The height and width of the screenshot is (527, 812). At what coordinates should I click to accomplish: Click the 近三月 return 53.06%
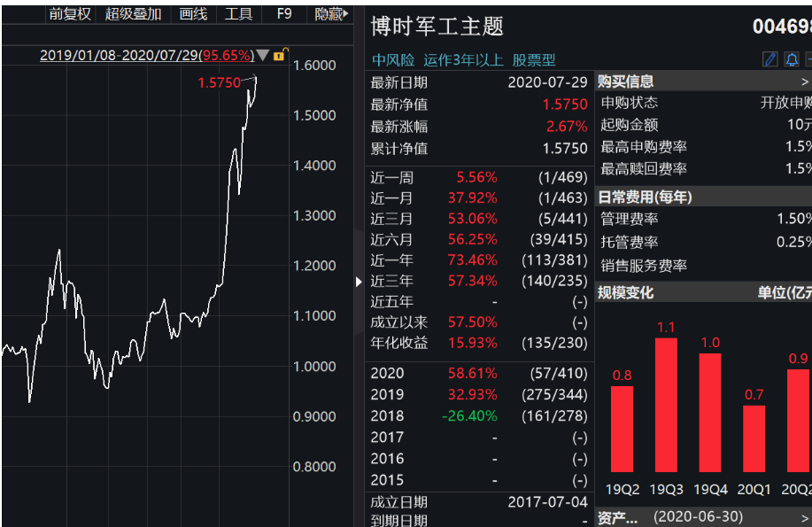click(472, 219)
